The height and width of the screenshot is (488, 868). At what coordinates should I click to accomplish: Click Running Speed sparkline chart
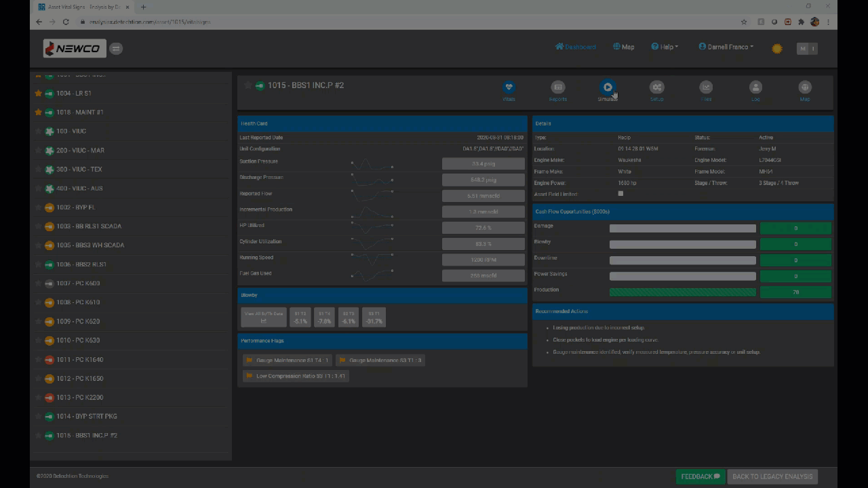tap(372, 260)
